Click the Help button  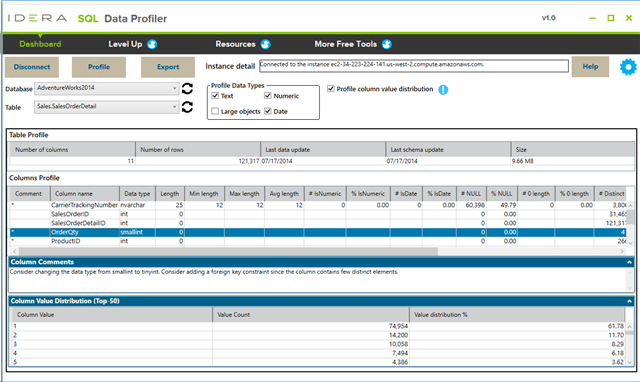pyautogui.click(x=590, y=67)
